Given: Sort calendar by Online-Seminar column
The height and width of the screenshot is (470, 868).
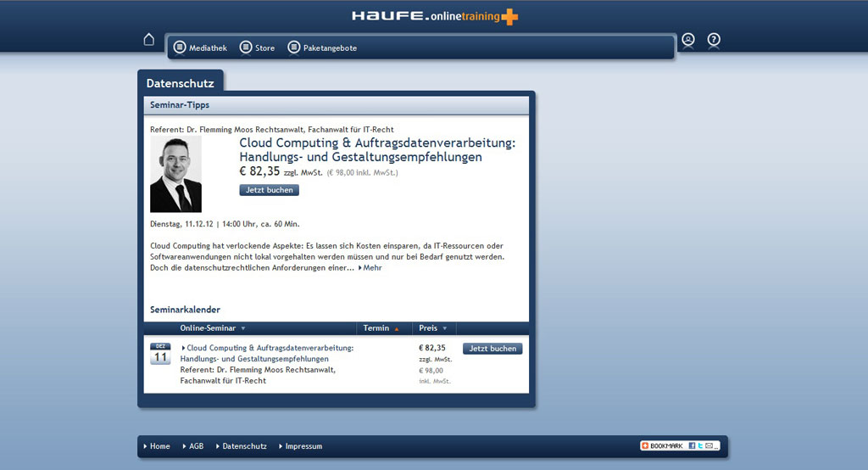Looking at the screenshot, I should [x=213, y=328].
